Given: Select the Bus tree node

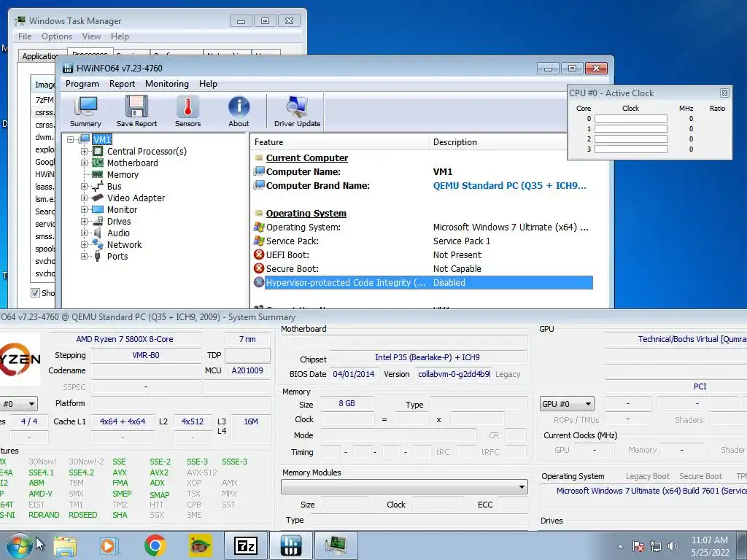Looking at the screenshot, I should (115, 186).
